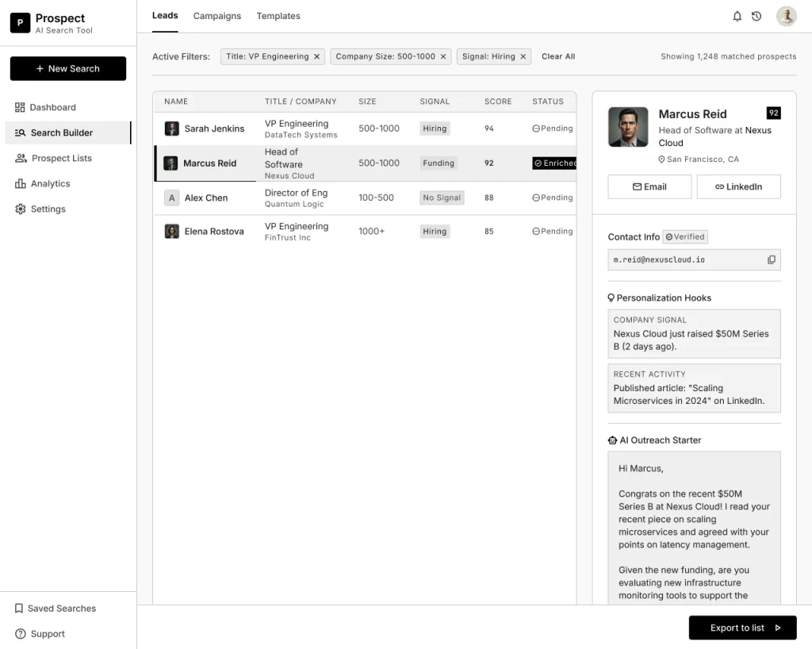
Task: Click the DataTech Systems company name
Action: (301, 135)
